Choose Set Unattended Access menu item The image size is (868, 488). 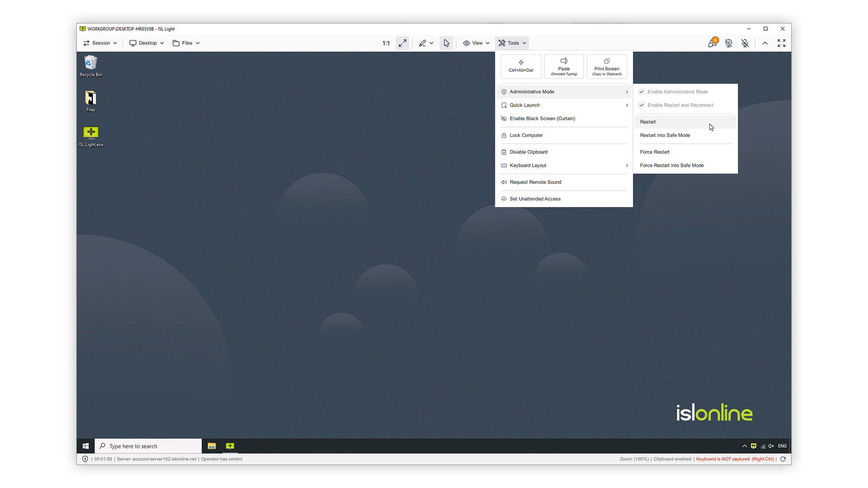[535, 199]
